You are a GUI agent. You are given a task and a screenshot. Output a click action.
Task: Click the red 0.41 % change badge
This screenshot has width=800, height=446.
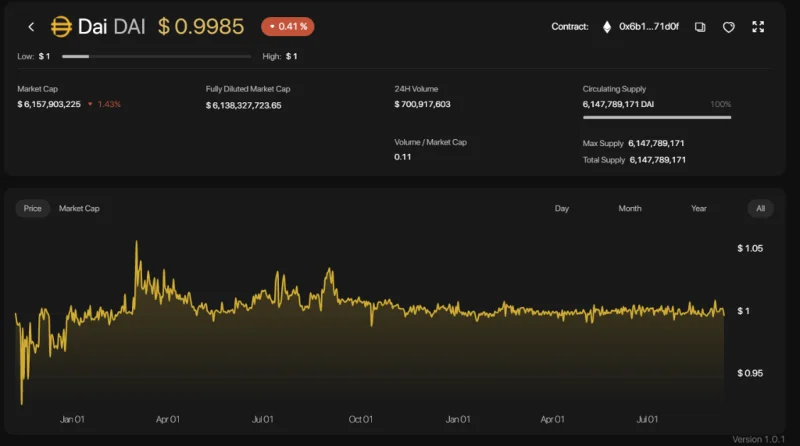[288, 27]
